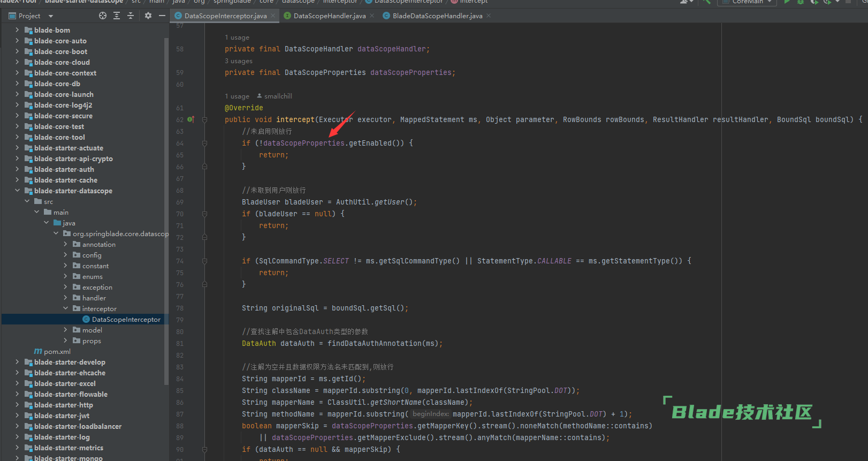The height and width of the screenshot is (461, 868).
Task: Click the blade-starter-jwt module folder icon
Action: point(28,416)
